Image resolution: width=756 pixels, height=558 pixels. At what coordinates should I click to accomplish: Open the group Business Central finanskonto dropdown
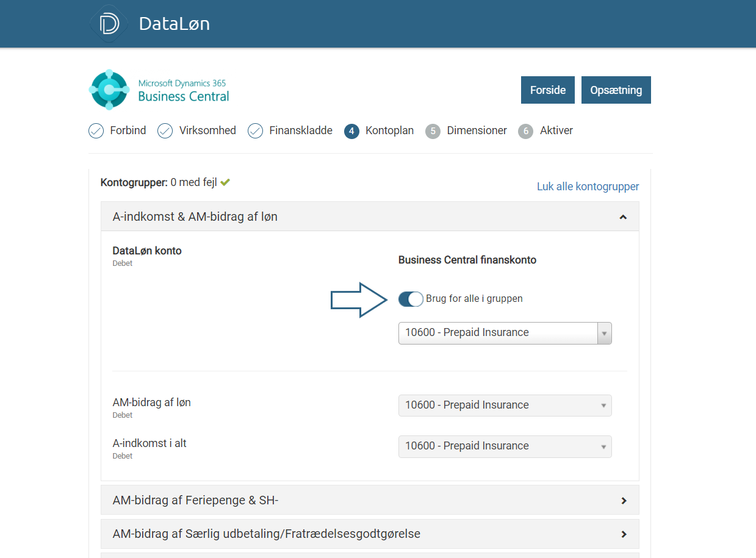[505, 333]
